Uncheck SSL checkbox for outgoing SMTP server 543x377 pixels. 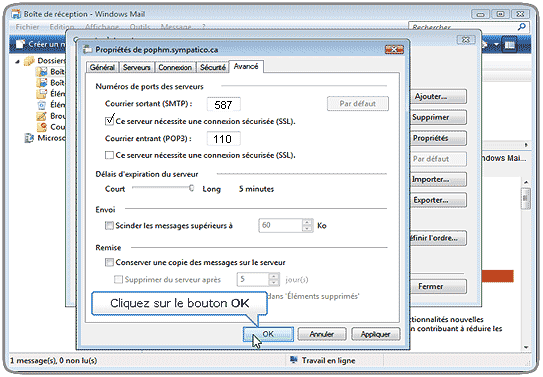click(109, 121)
